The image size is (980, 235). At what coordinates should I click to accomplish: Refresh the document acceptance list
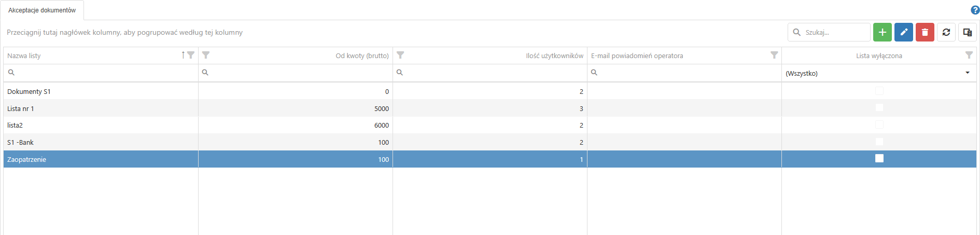[x=946, y=32]
